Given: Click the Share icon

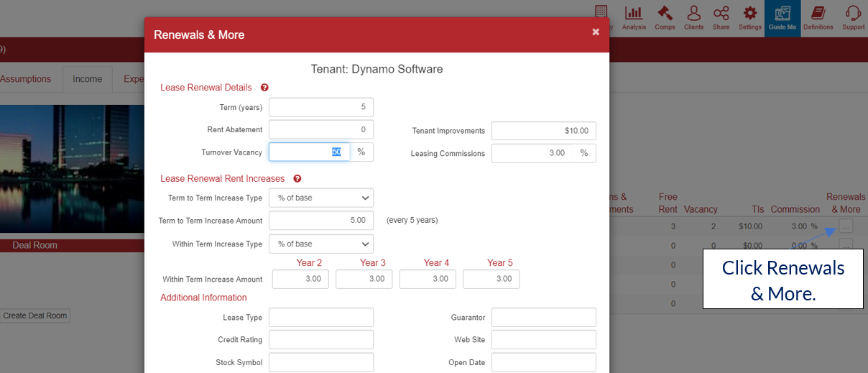Looking at the screenshot, I should [721, 18].
